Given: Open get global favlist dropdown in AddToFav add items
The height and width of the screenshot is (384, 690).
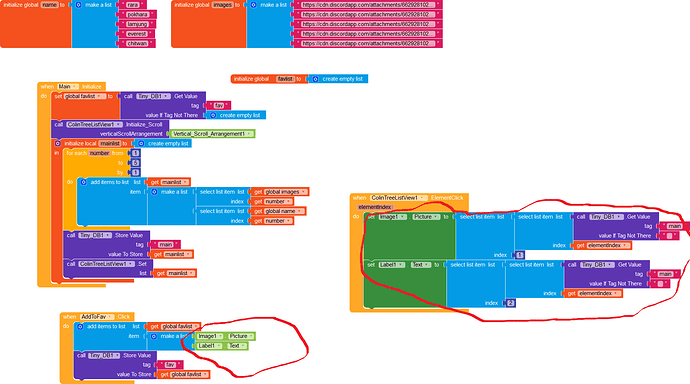Looking at the screenshot, I should (x=196, y=326).
